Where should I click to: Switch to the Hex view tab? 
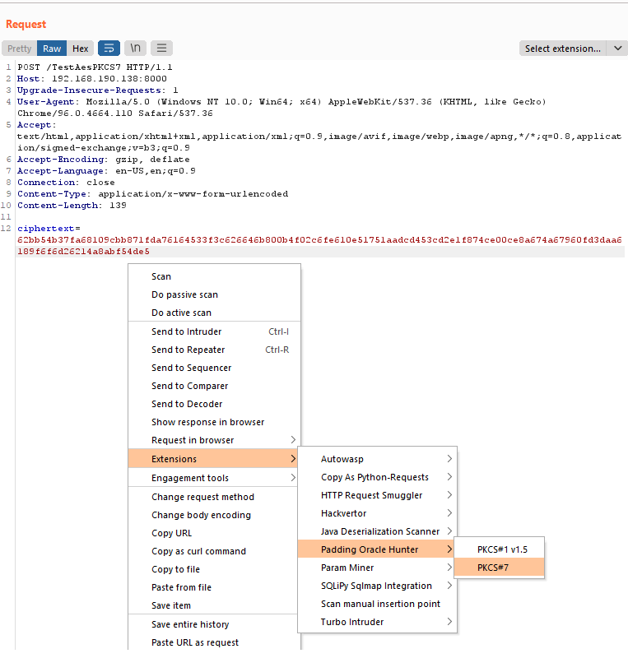click(x=80, y=49)
